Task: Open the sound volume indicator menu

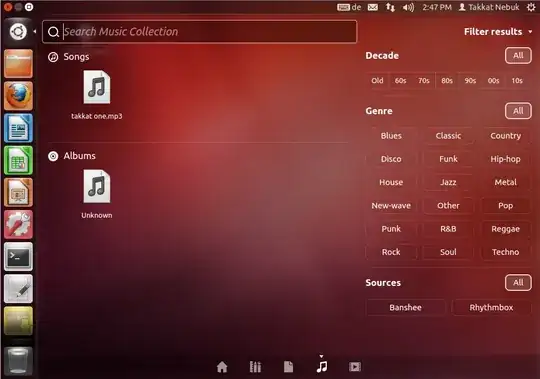Action: click(x=408, y=7)
